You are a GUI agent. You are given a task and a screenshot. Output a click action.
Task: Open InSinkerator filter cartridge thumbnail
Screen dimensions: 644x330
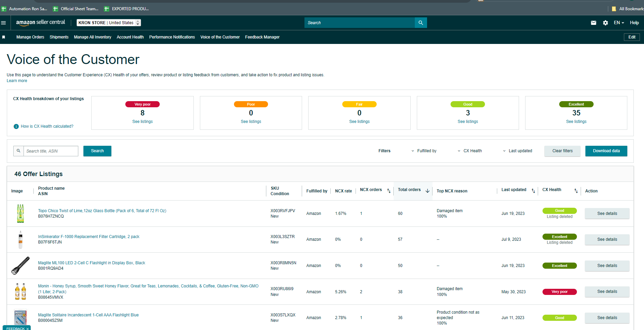[20, 239]
